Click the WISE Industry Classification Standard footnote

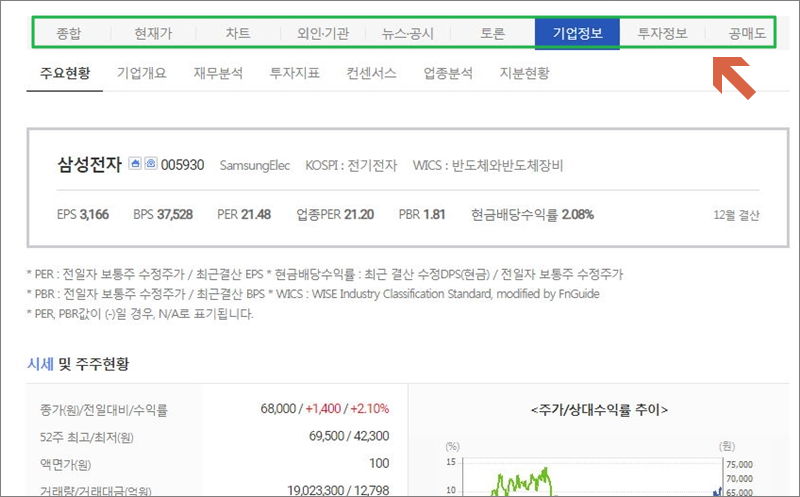[x=438, y=294]
